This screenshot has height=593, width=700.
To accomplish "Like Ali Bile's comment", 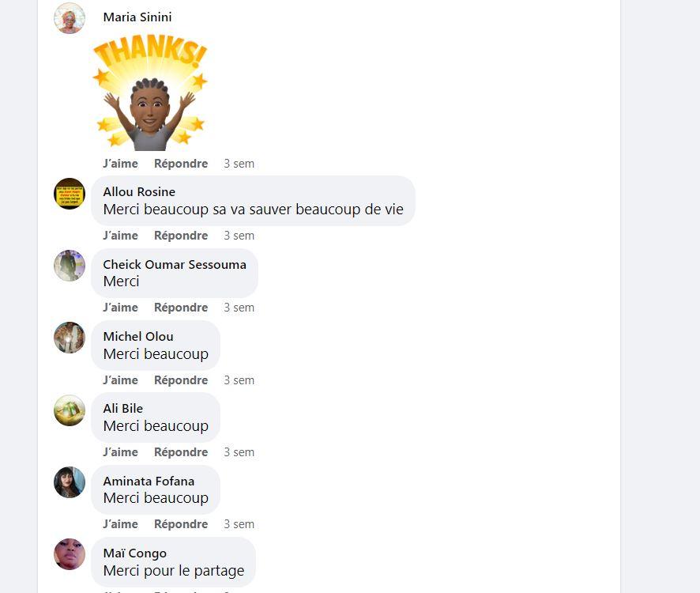I will [120, 451].
